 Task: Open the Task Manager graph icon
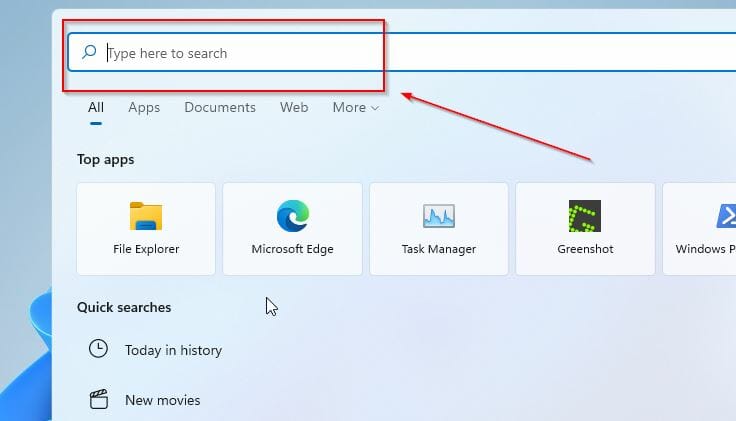[439, 216]
